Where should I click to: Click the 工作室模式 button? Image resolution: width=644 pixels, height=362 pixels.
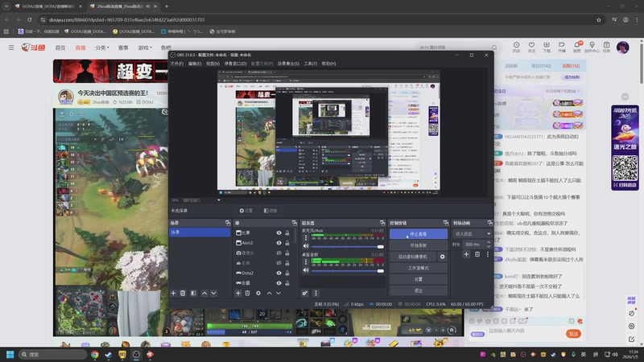(418, 268)
